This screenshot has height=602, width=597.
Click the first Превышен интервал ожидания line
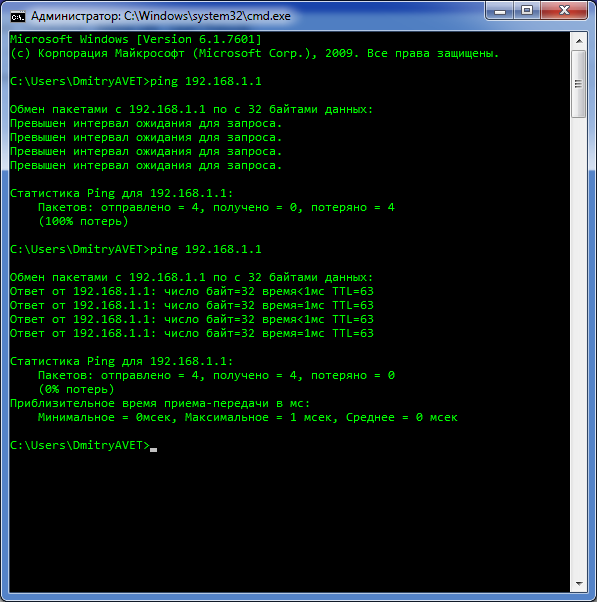tap(146, 124)
